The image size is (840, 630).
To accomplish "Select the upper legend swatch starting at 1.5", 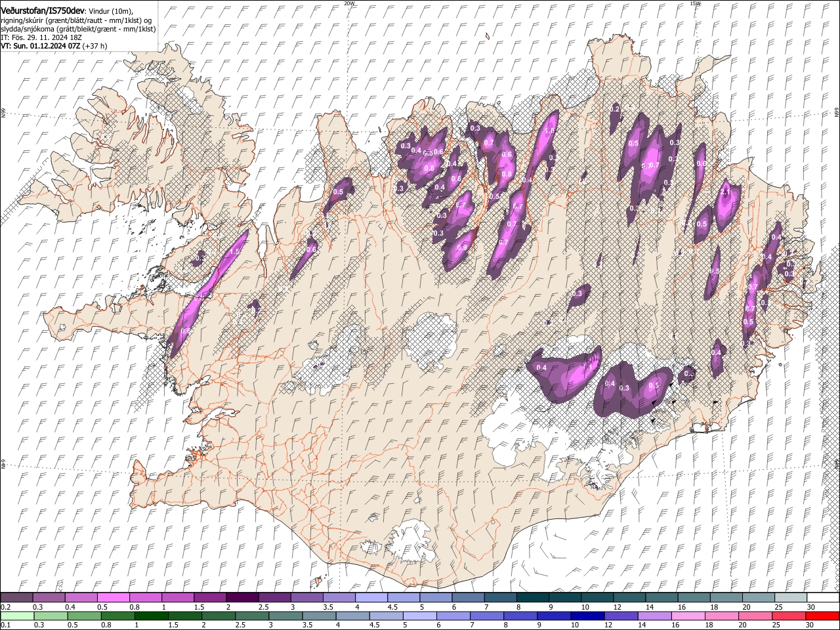I will pyautogui.click(x=210, y=597).
